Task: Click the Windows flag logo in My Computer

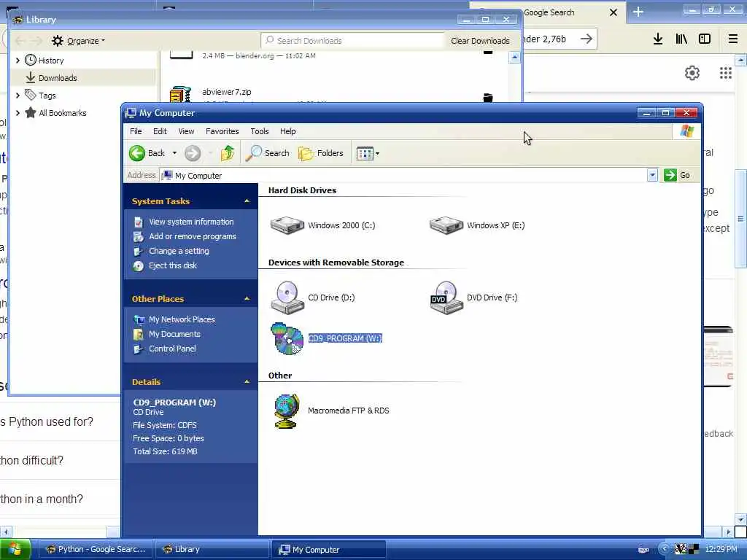Action: pos(686,131)
